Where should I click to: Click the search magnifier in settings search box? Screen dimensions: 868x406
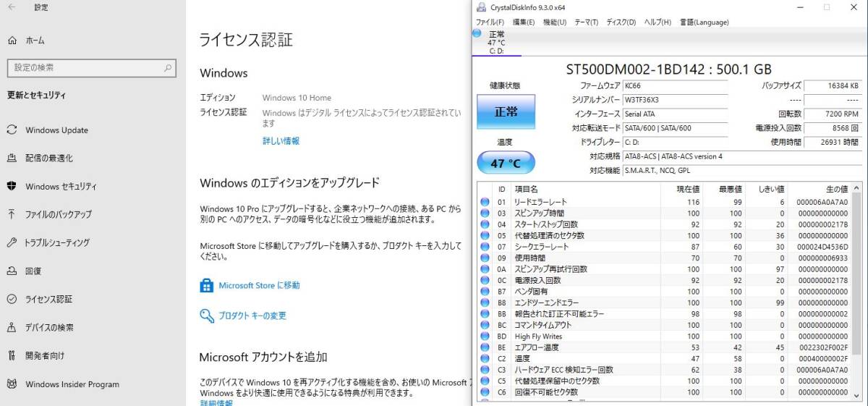pyautogui.click(x=167, y=67)
